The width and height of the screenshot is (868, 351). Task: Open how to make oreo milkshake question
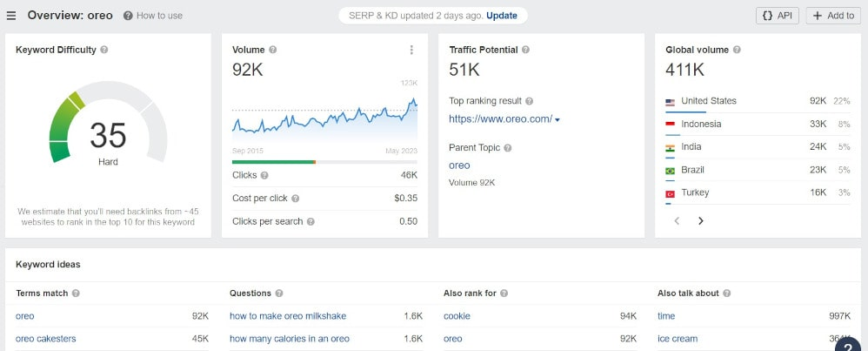point(288,316)
